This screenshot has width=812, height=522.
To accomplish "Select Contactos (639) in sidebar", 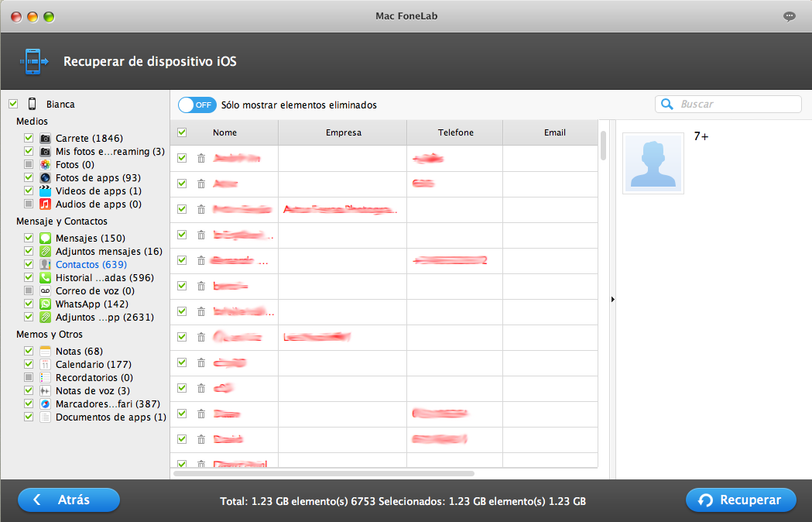I will tap(91, 264).
